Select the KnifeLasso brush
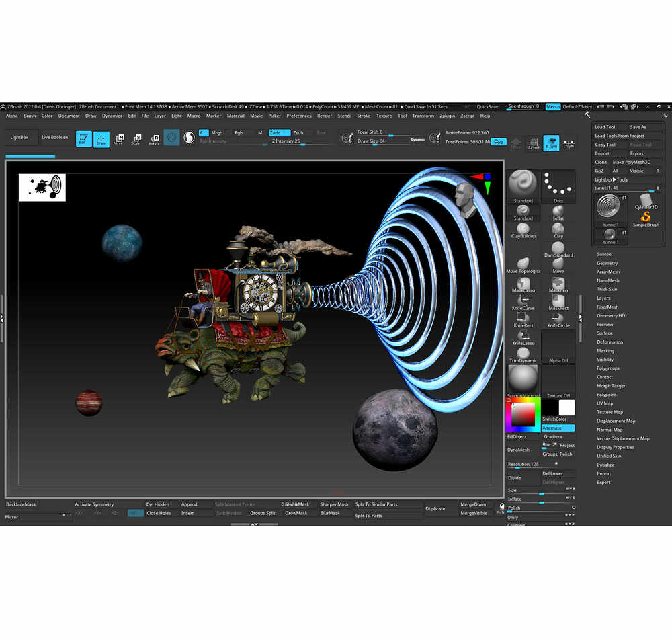672x640 pixels. (x=523, y=337)
